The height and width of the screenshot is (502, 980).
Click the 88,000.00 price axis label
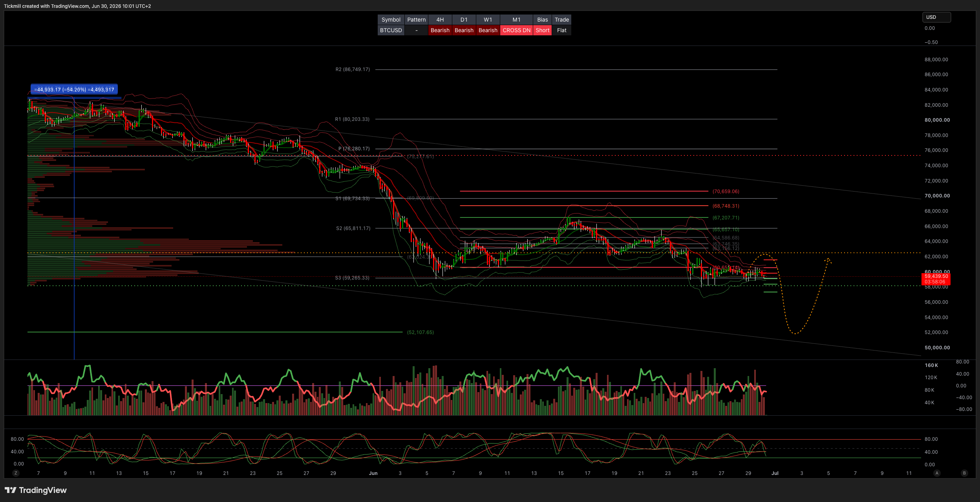point(936,60)
